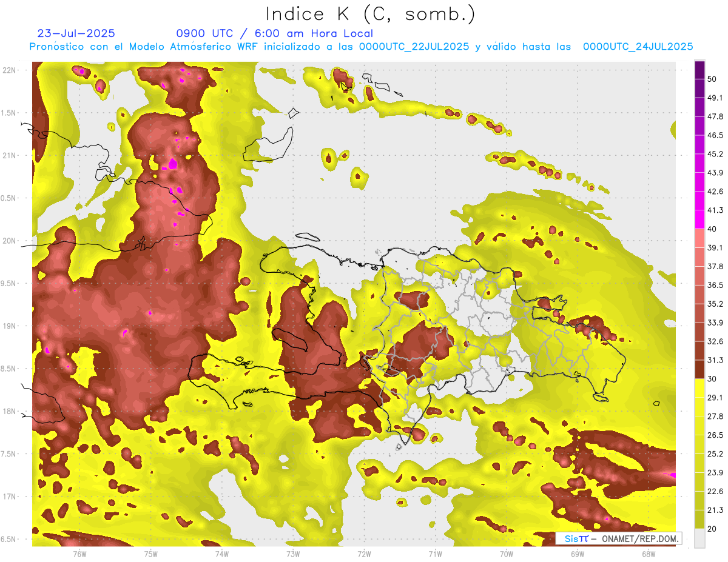Click the gray color bar segment below 20
728x562 pixels.
[x=699, y=538]
